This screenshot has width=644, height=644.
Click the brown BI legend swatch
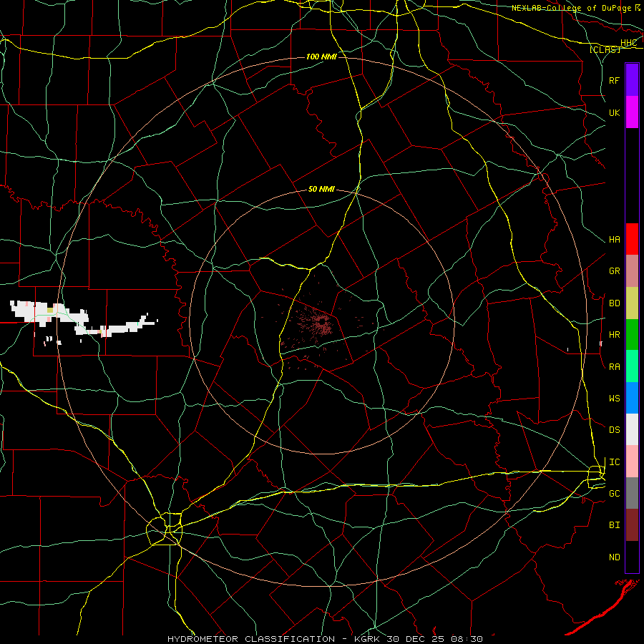coord(632,525)
